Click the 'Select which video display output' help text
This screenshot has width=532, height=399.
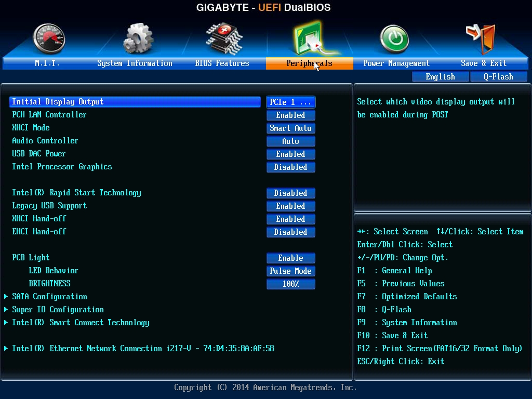pyautogui.click(x=436, y=108)
